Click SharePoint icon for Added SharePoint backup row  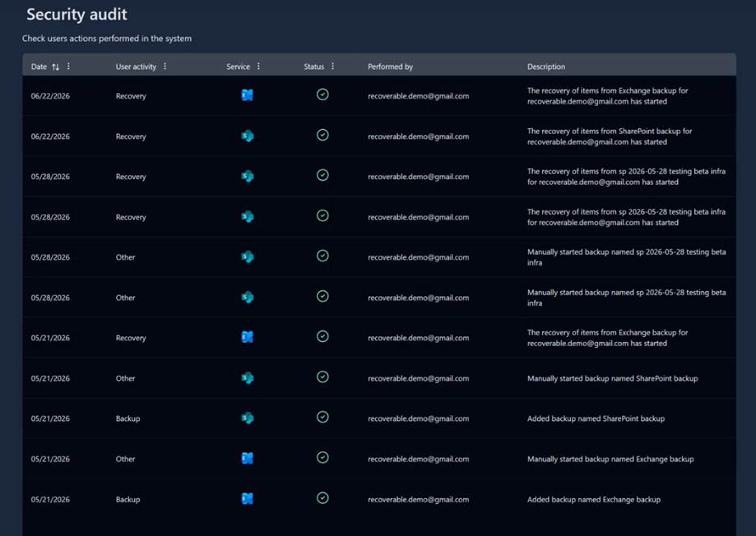click(248, 418)
